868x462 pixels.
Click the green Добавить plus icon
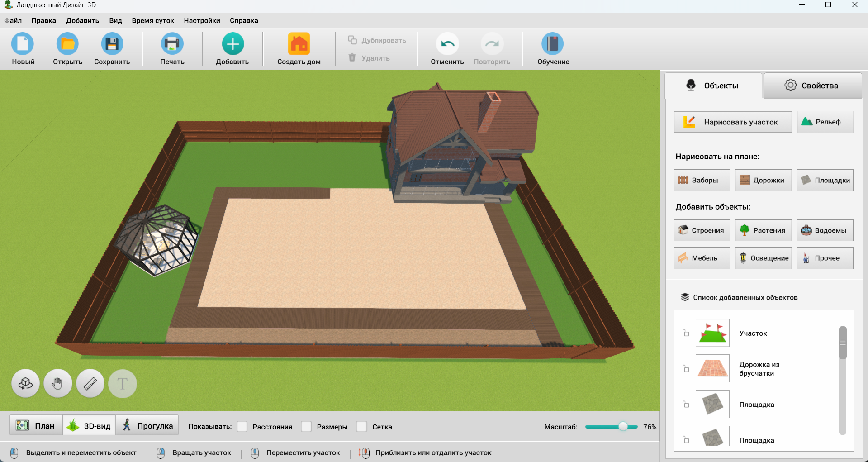click(232, 44)
